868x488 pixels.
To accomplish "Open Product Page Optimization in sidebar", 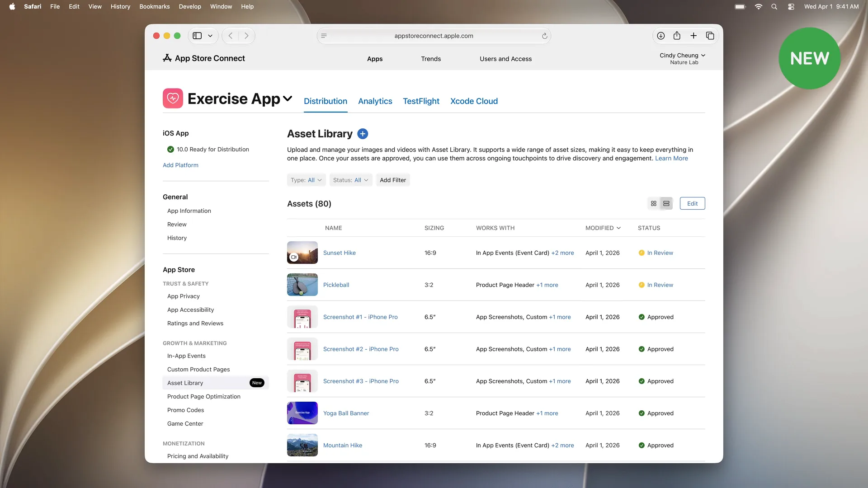I will (x=204, y=397).
